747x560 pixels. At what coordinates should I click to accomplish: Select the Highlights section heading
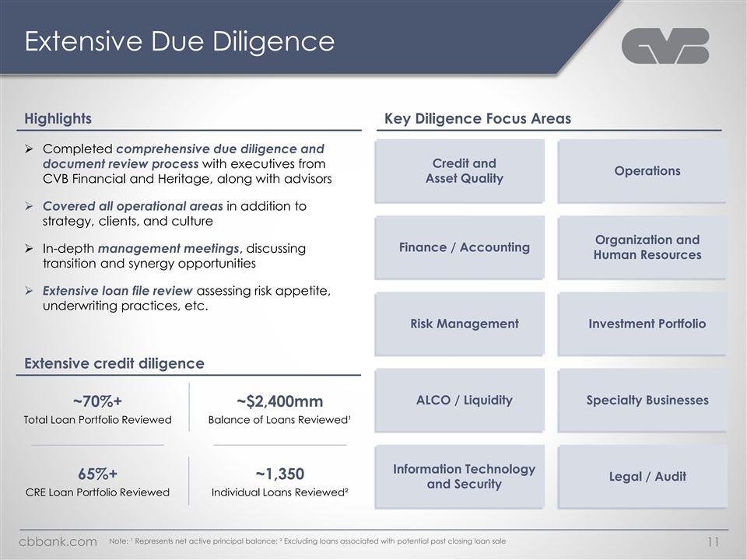click(58, 119)
